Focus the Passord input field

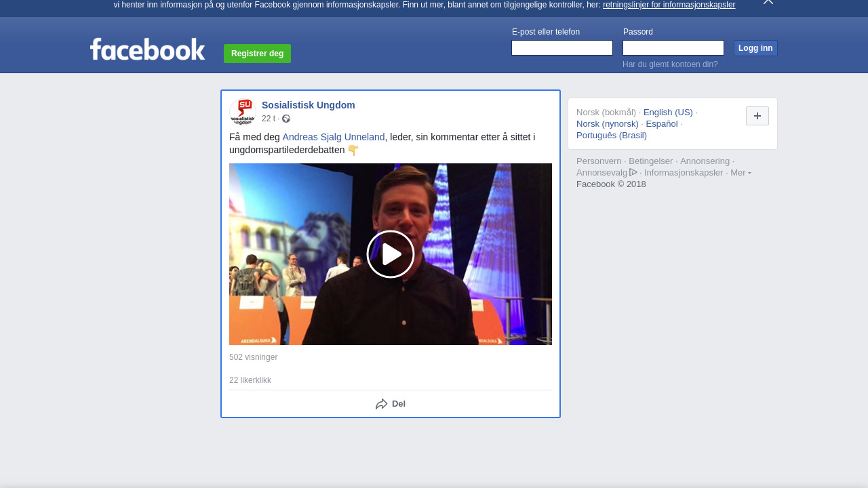[673, 48]
